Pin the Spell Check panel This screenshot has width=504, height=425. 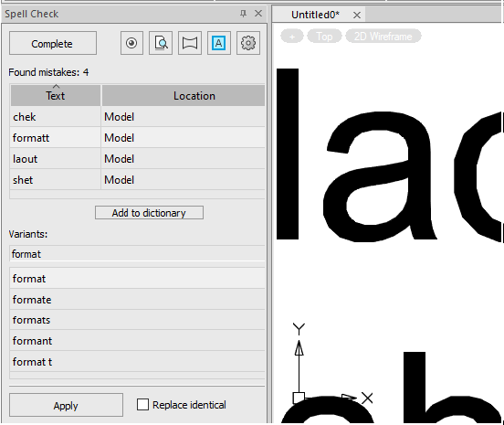(243, 14)
